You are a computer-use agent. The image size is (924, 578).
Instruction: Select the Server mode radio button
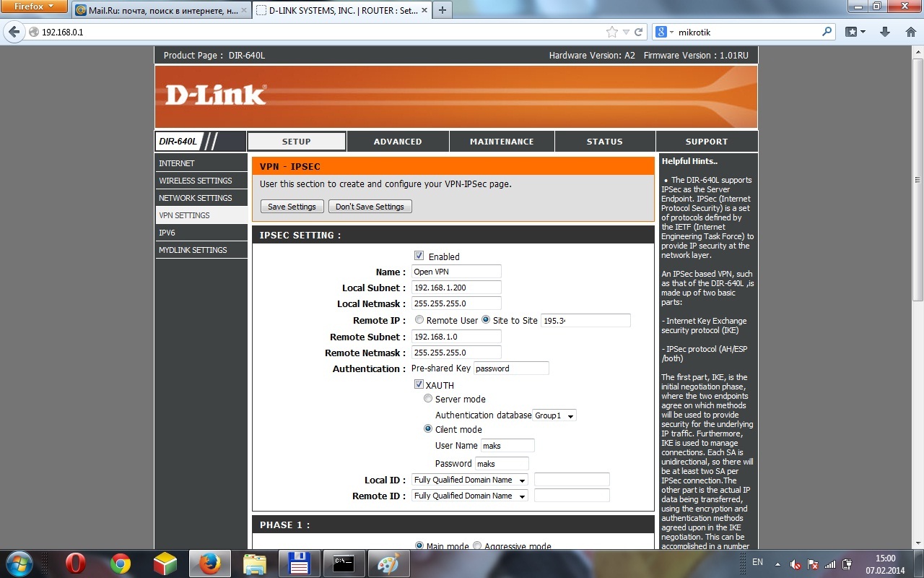coord(428,399)
